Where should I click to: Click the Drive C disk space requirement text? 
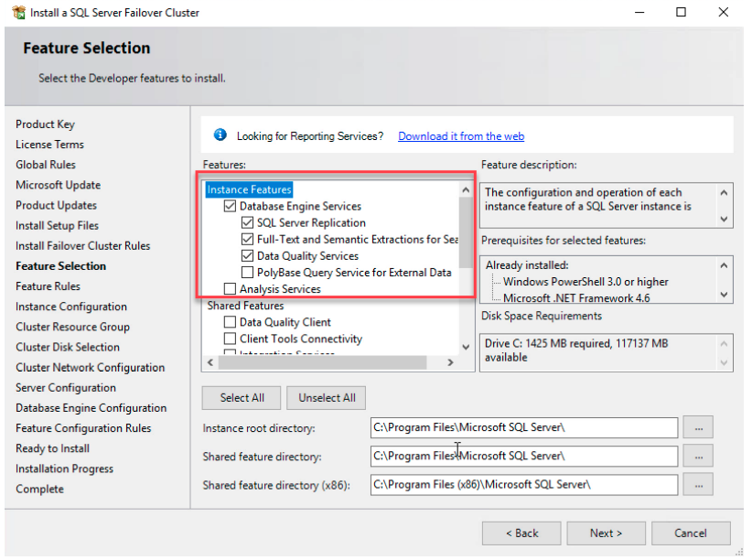coord(576,350)
